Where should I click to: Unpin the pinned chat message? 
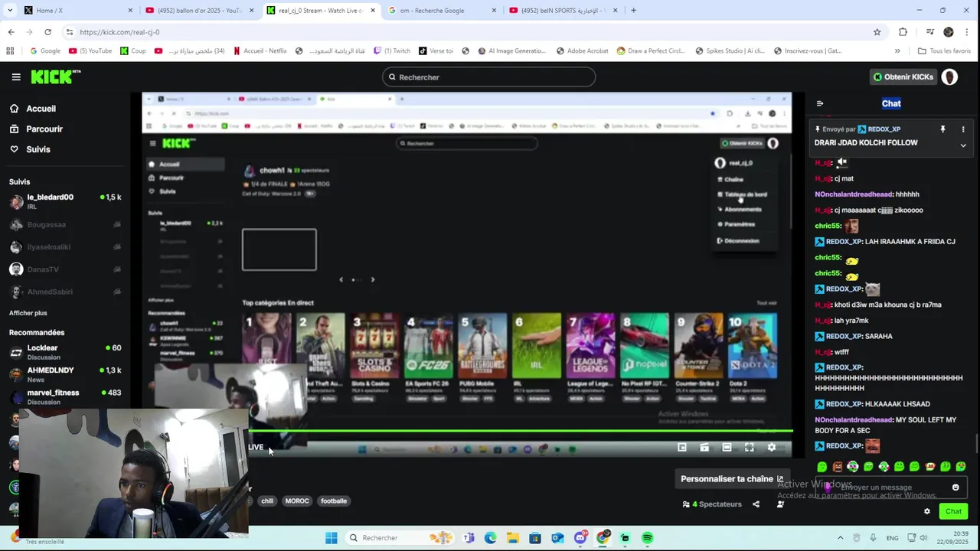point(942,129)
